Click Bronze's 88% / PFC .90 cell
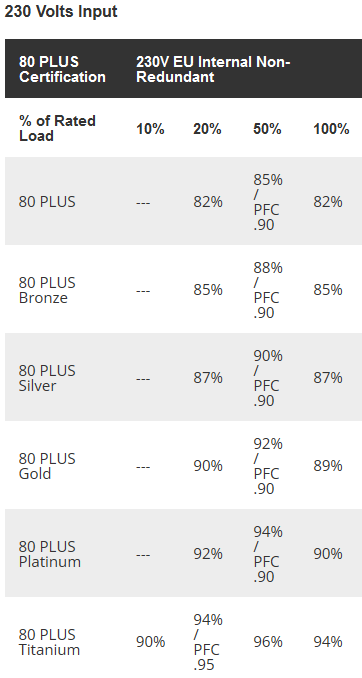 coord(268,290)
